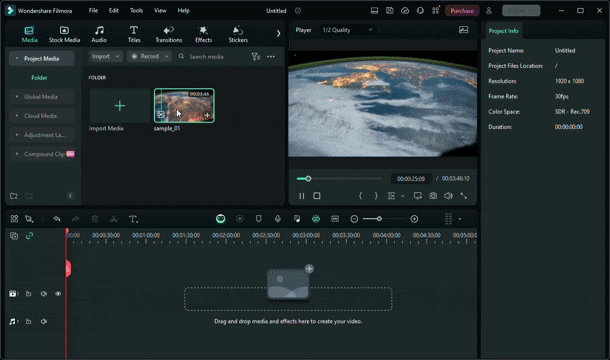Mute audio track 1

[44, 321]
